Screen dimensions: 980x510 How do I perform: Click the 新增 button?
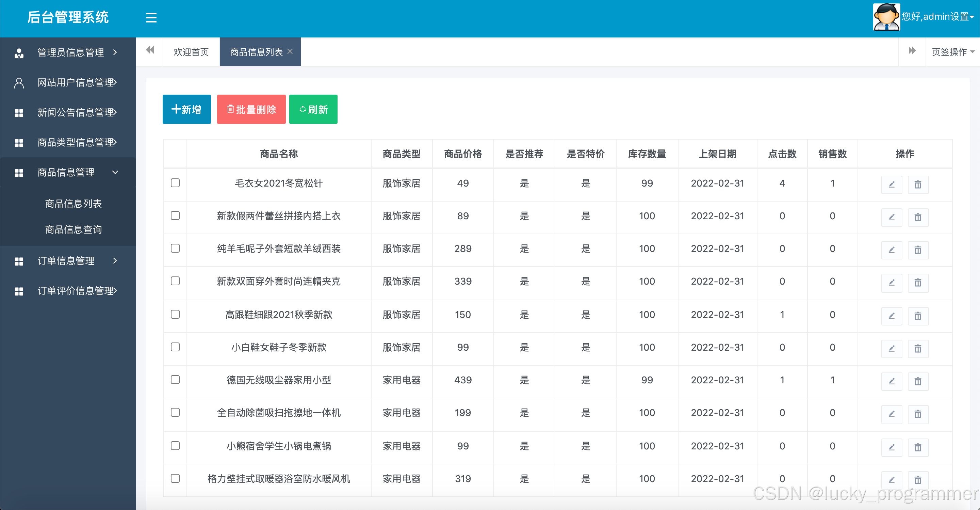pyautogui.click(x=186, y=110)
